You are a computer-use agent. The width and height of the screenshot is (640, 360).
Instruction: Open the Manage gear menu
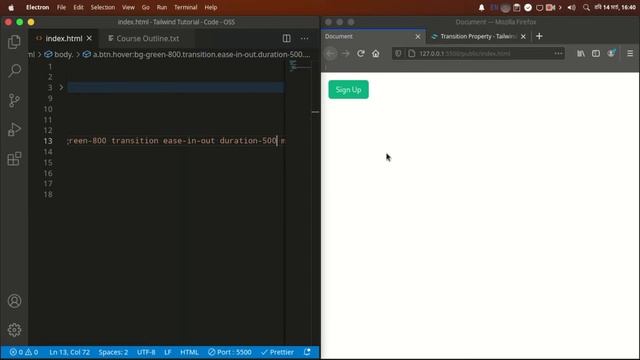(14, 330)
